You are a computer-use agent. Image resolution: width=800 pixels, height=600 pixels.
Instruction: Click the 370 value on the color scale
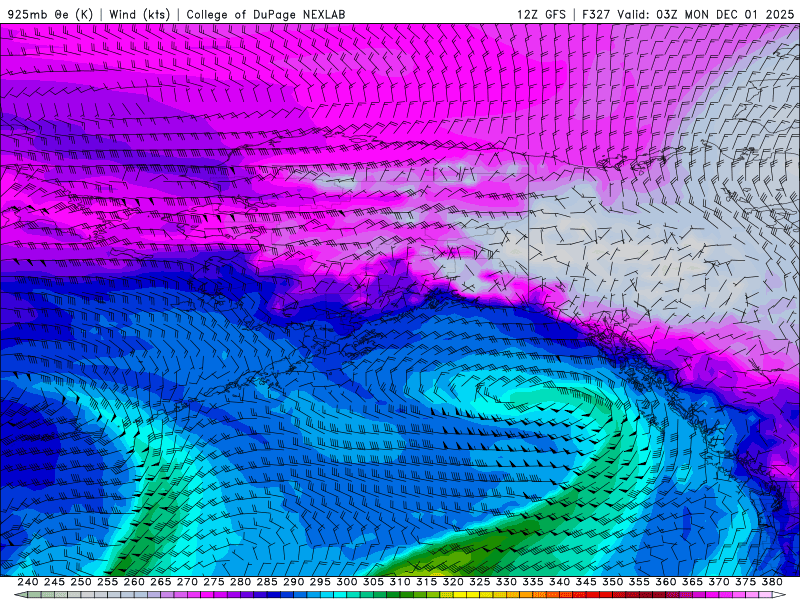click(x=718, y=582)
